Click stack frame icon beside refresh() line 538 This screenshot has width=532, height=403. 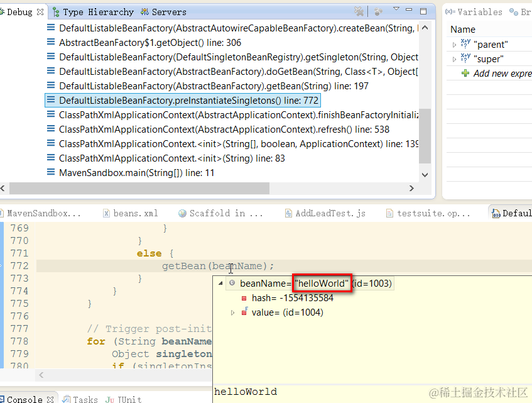50,129
